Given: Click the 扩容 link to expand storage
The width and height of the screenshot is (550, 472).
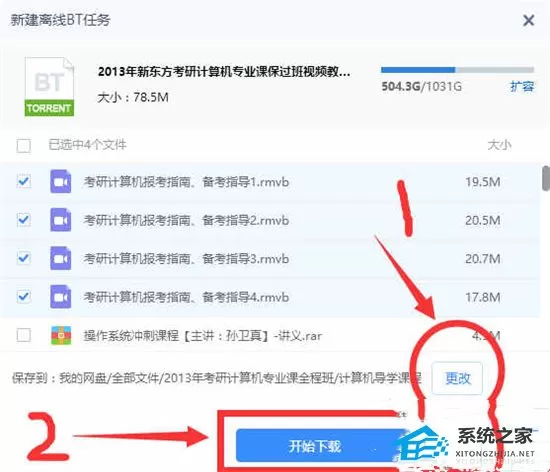Looking at the screenshot, I should coord(522,86).
